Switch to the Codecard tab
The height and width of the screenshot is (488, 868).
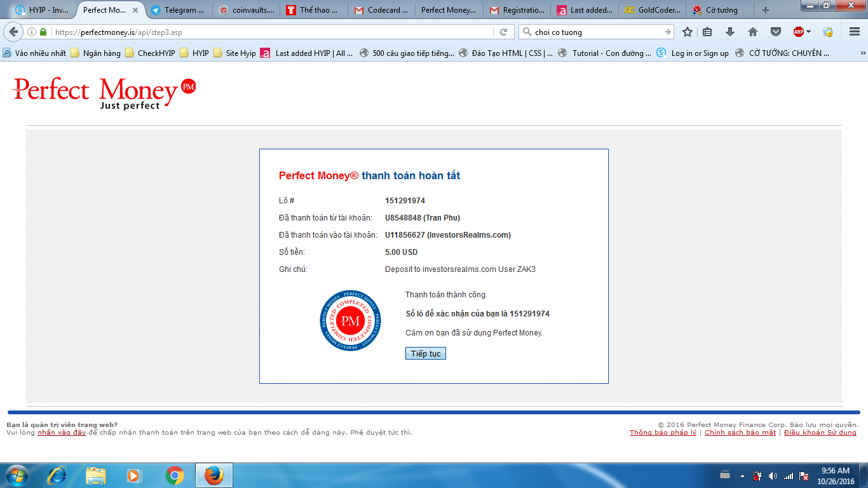[x=381, y=10]
